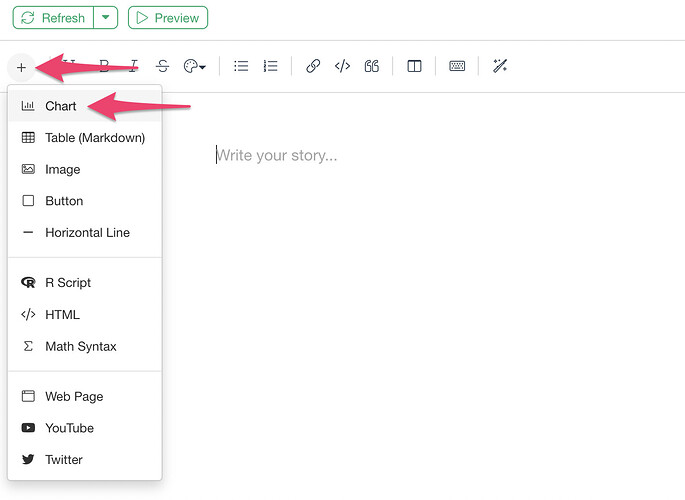Toggle bold formatting in the toolbar
This screenshot has height=500, width=685.
(x=104, y=66)
